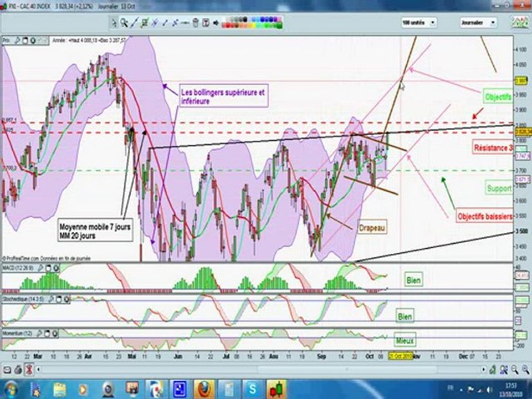Pick the purple color swatch
Screen dimensions: 532x399
(275, 19)
